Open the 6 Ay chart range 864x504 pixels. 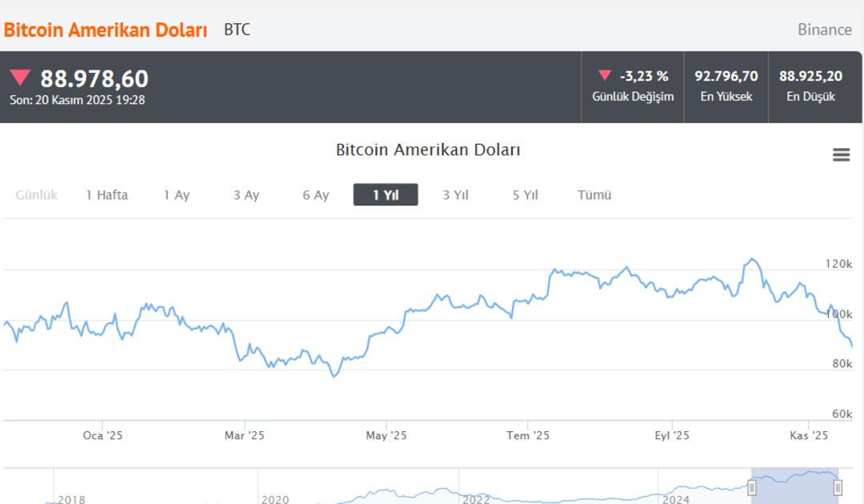point(315,194)
